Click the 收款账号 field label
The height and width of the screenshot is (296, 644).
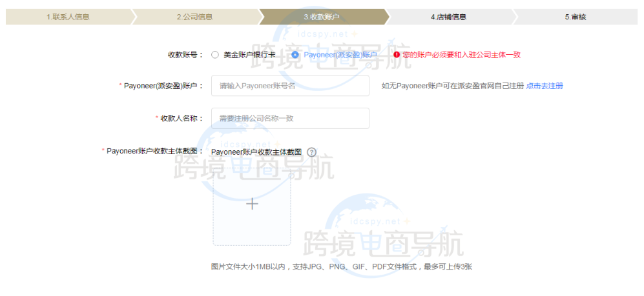[x=185, y=55]
